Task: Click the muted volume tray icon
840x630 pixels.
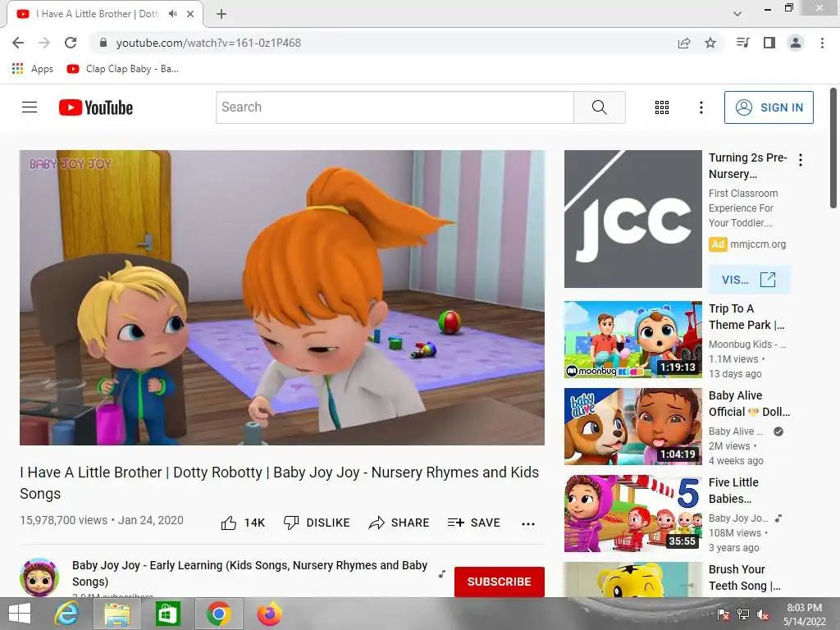Action: coord(763,614)
